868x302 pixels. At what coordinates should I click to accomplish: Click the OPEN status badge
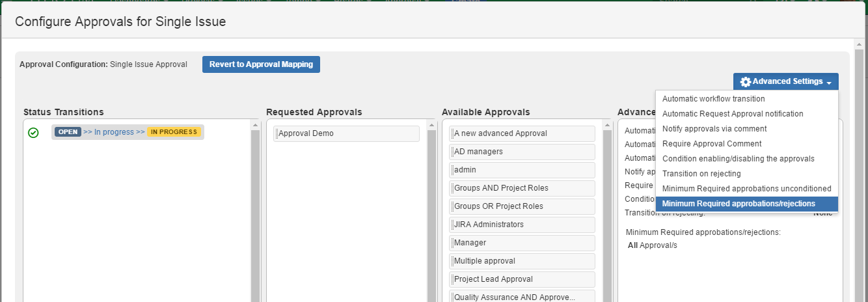click(x=68, y=132)
